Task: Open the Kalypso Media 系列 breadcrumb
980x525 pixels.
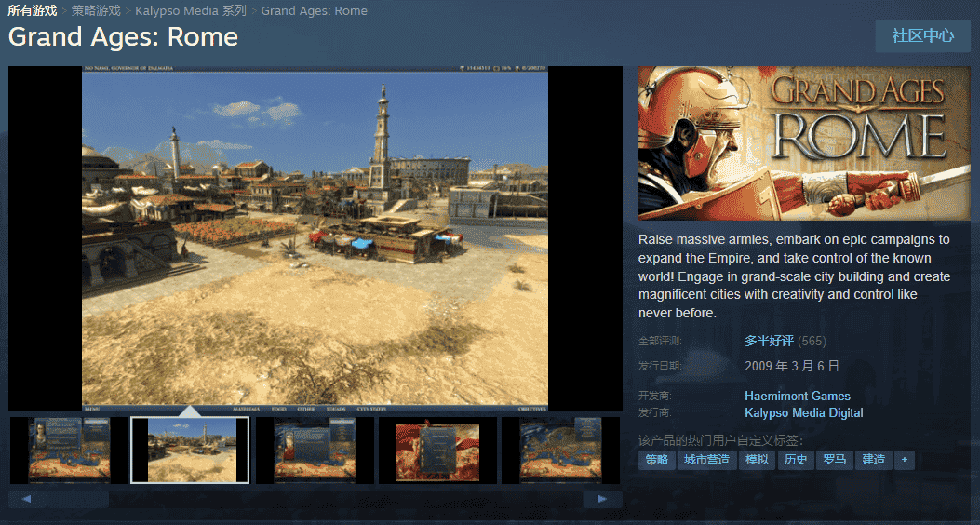Action: click(191, 10)
